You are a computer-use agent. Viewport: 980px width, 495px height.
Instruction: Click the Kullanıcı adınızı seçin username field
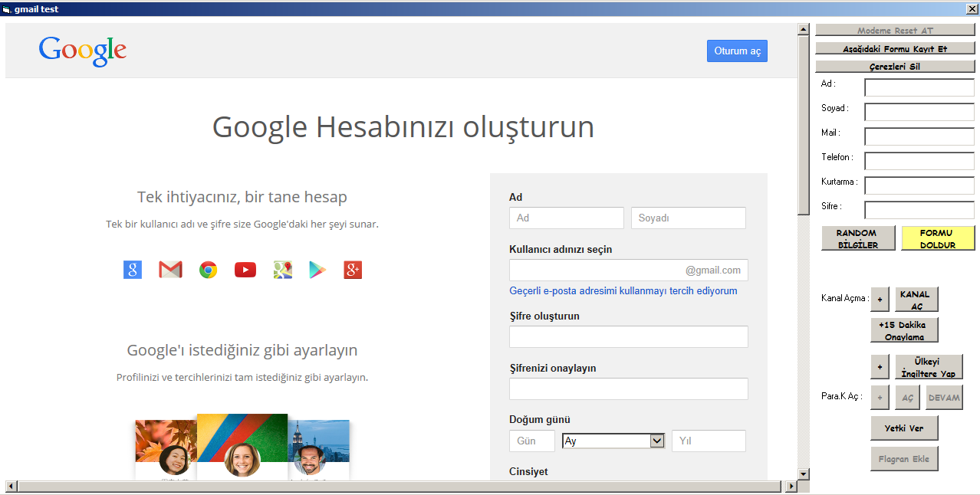click(629, 270)
